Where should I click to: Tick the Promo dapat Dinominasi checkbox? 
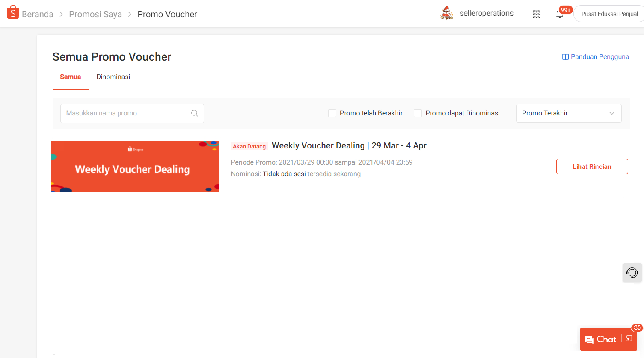point(418,113)
